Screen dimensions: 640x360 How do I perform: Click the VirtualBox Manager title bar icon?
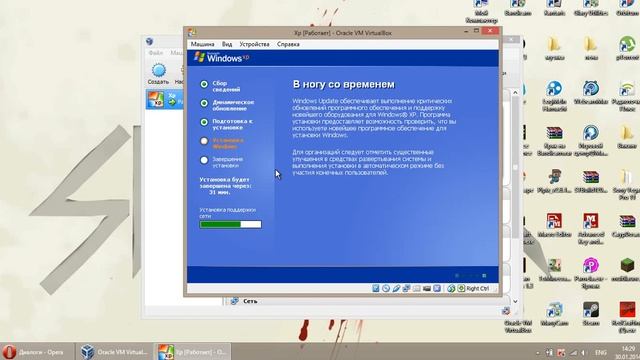[149, 41]
